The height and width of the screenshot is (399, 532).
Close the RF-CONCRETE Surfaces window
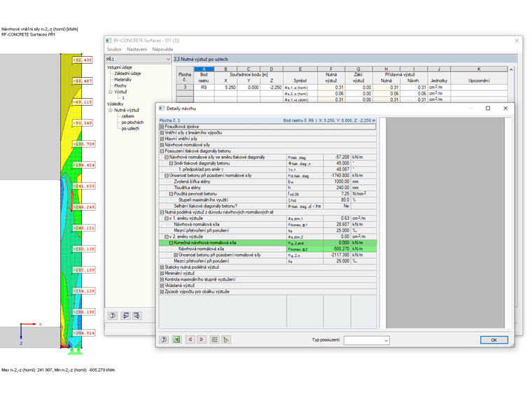517,41
